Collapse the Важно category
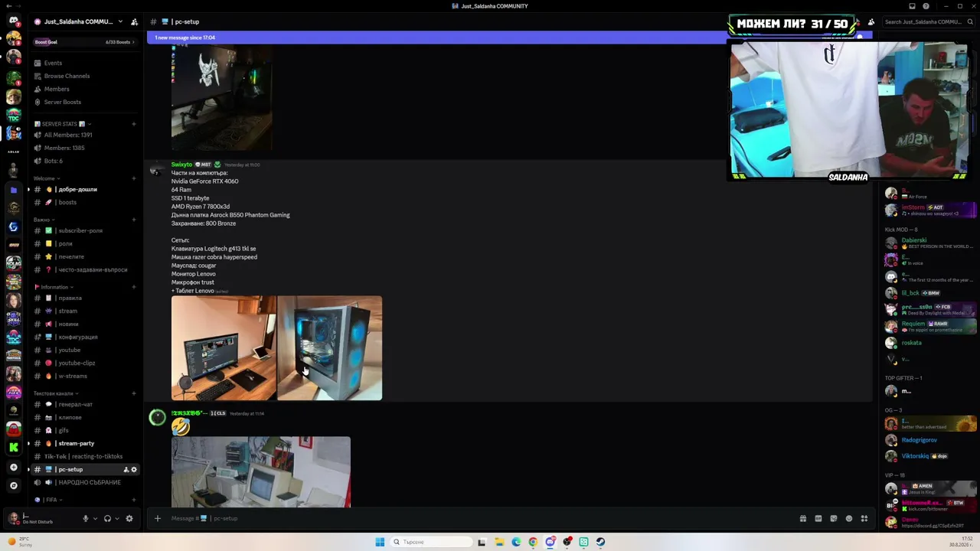This screenshot has width=980, height=551. (x=44, y=220)
